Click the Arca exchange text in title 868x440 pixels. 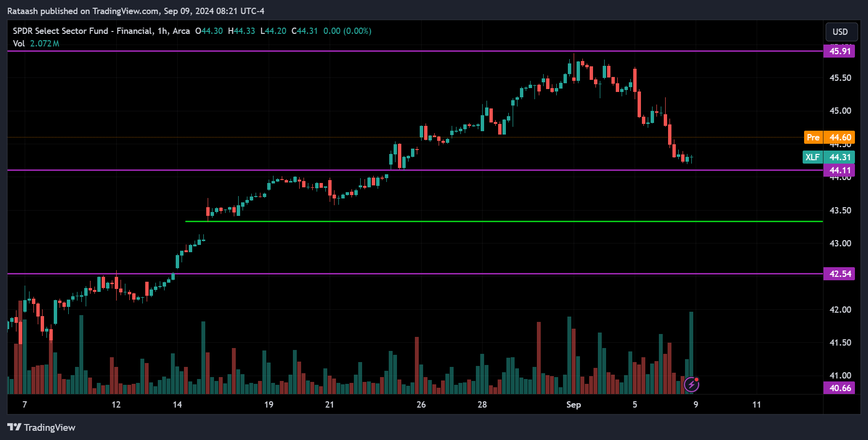tap(182, 31)
